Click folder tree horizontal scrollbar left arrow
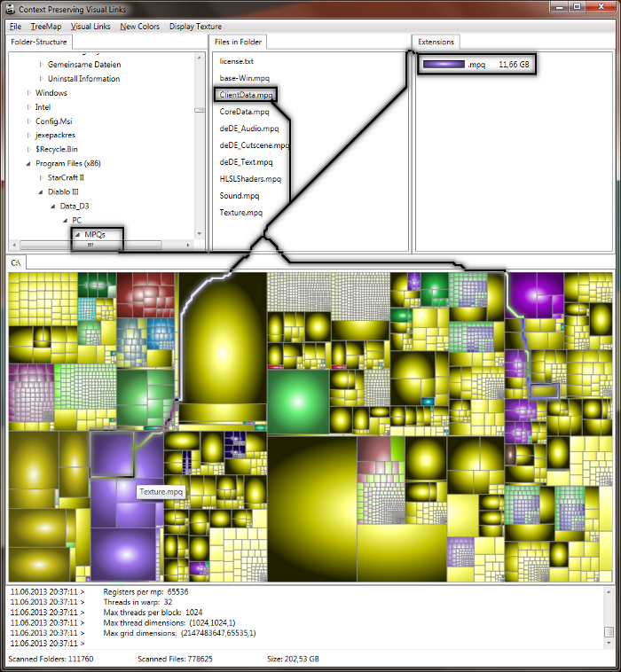Image resolution: width=621 pixels, height=672 pixels. tap(14, 246)
